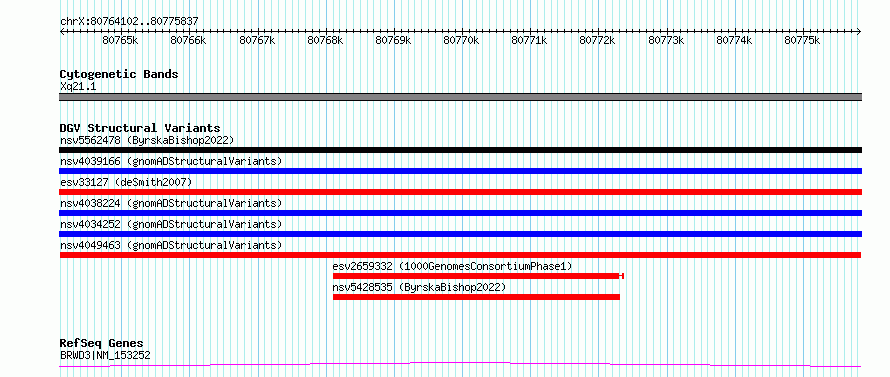The width and height of the screenshot is (890, 377).
Task: Click the 80767k ruler tick label
Action: 257,40
